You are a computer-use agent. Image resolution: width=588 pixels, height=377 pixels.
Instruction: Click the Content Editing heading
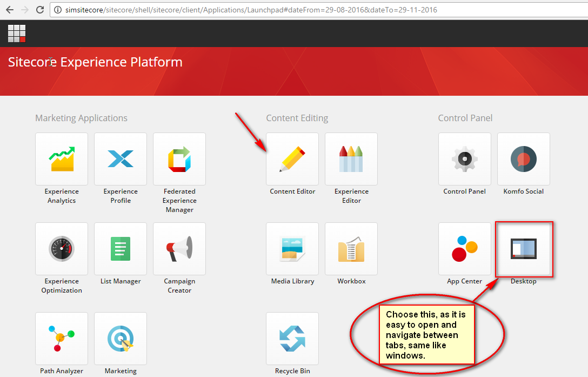pyautogui.click(x=297, y=118)
